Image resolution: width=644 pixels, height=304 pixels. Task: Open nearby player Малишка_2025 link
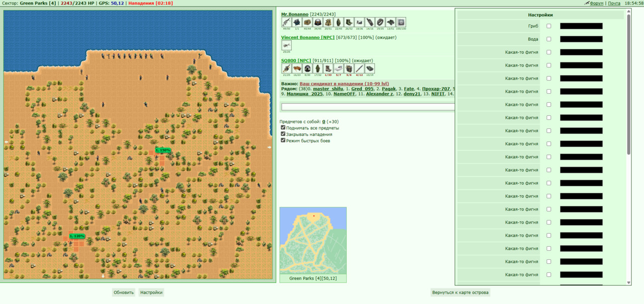[305, 94]
